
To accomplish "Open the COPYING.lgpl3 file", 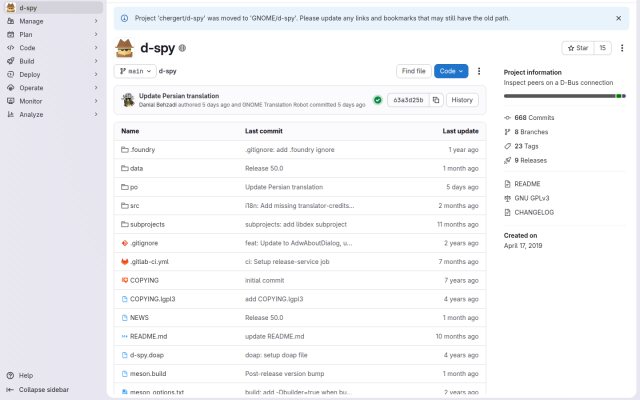I will 153,299.
